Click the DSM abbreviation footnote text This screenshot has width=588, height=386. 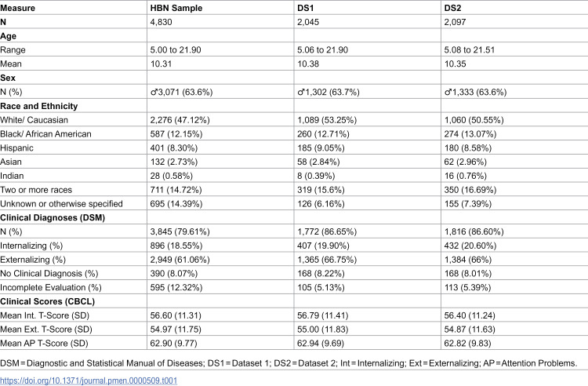click(x=102, y=363)
